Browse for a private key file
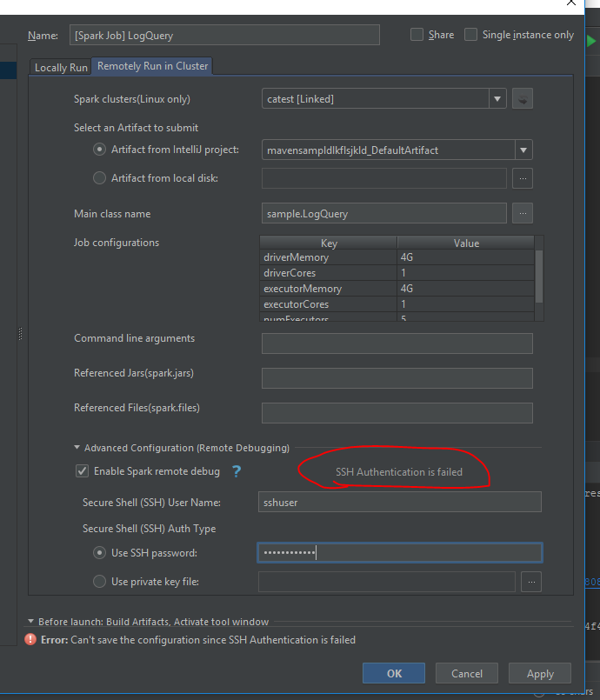This screenshot has width=600, height=700. [x=530, y=582]
